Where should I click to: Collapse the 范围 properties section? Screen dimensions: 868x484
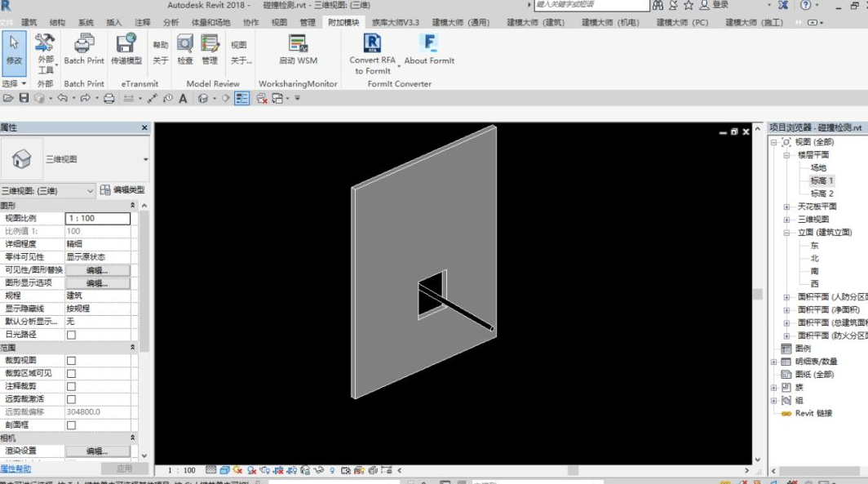point(132,348)
